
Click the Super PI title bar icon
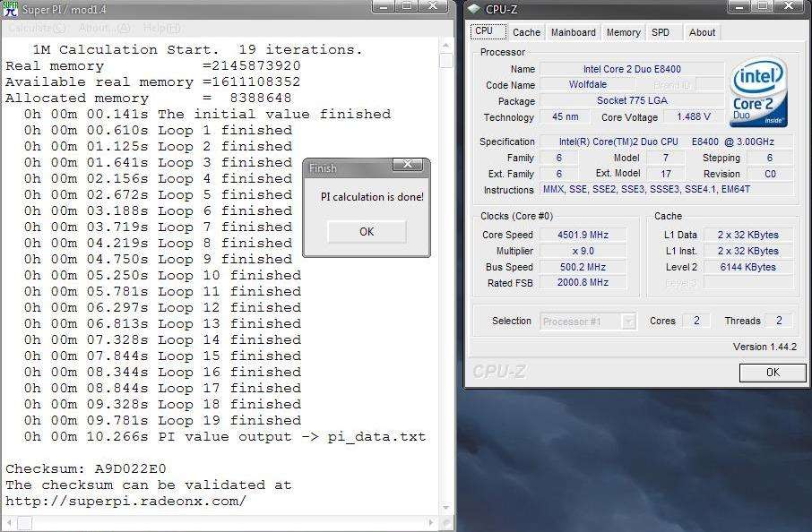click(10, 8)
